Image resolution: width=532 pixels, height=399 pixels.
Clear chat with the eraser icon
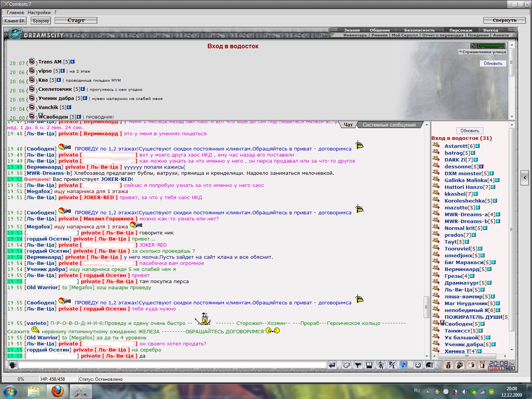pos(346,365)
